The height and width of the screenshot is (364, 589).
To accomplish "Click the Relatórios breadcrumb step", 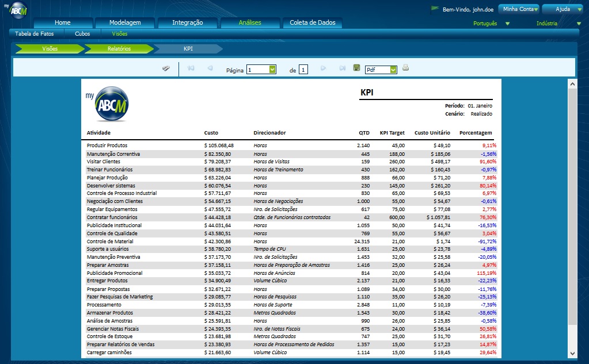I will [119, 49].
